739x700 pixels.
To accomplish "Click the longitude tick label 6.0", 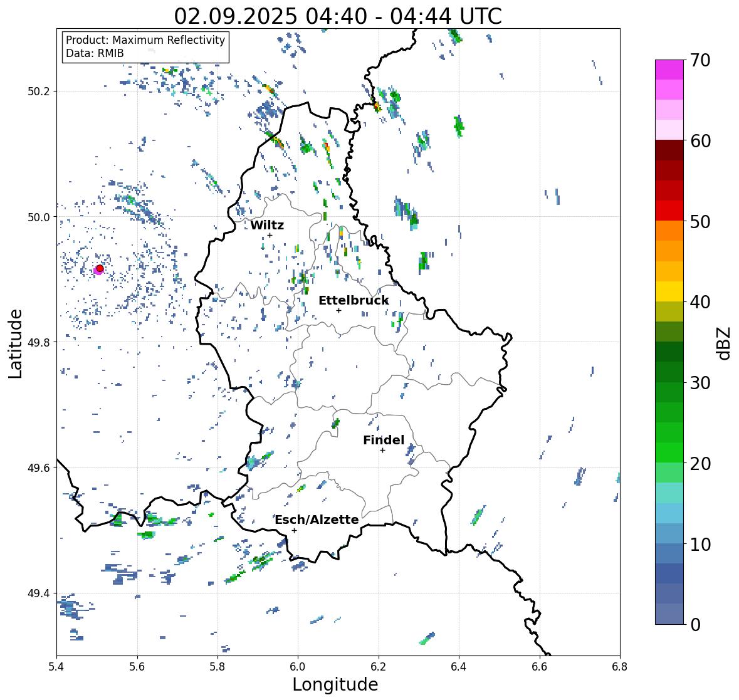I will [x=298, y=667].
